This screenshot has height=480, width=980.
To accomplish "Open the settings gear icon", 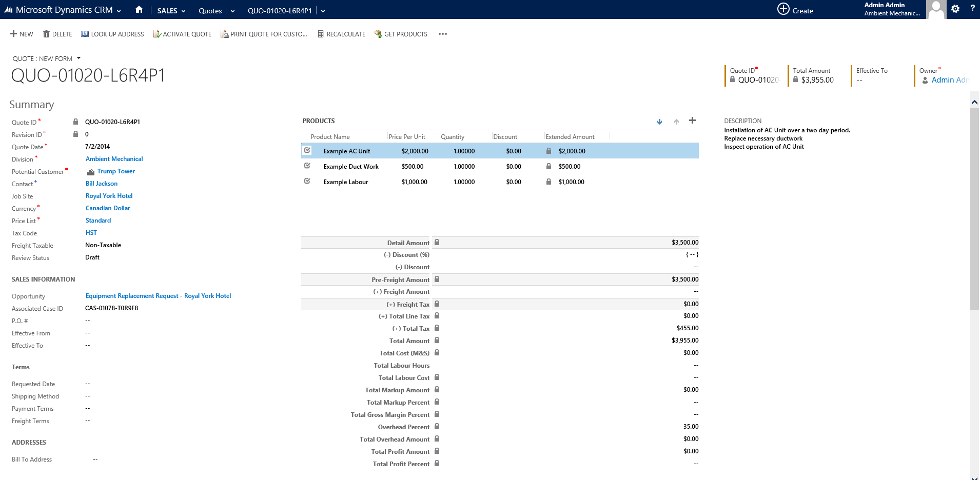I will [955, 9].
